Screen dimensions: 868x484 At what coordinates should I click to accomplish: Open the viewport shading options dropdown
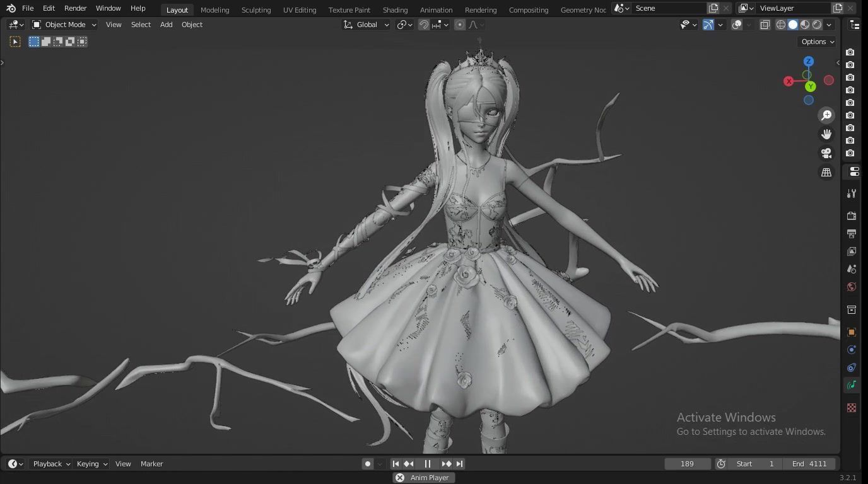[x=829, y=25]
